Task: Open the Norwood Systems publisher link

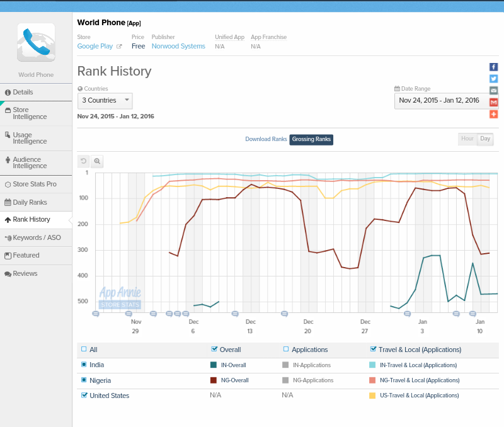Action: pos(178,46)
